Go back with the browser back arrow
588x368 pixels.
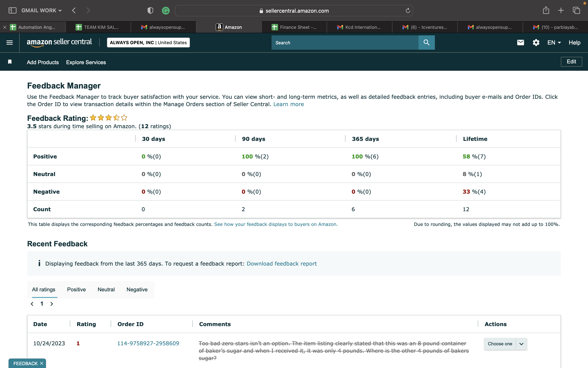(x=74, y=10)
